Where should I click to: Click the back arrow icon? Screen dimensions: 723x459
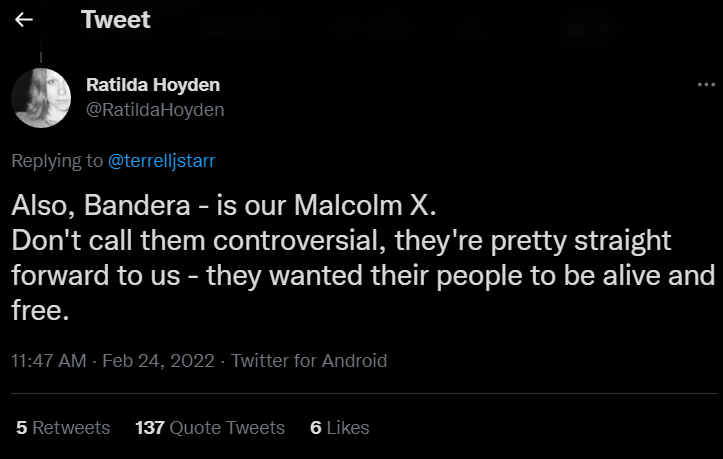(x=25, y=20)
